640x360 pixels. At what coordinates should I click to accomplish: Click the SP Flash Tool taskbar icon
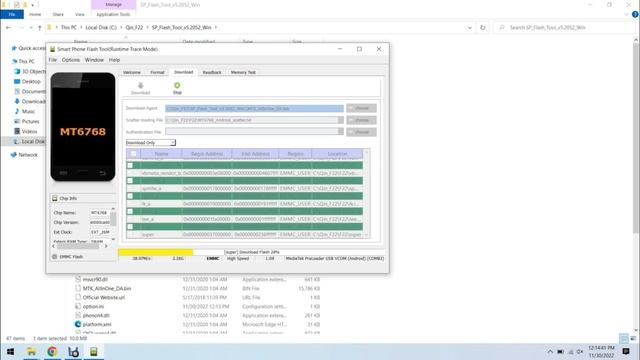tap(94, 351)
